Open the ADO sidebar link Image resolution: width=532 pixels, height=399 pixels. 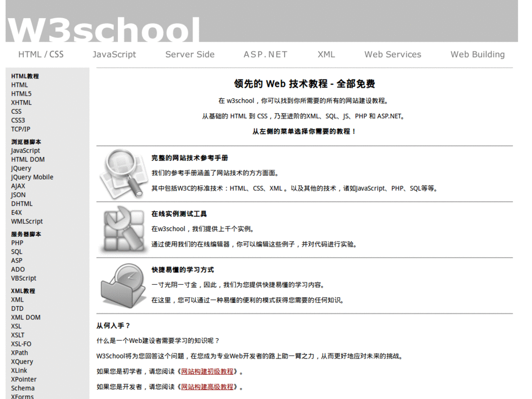18,270
